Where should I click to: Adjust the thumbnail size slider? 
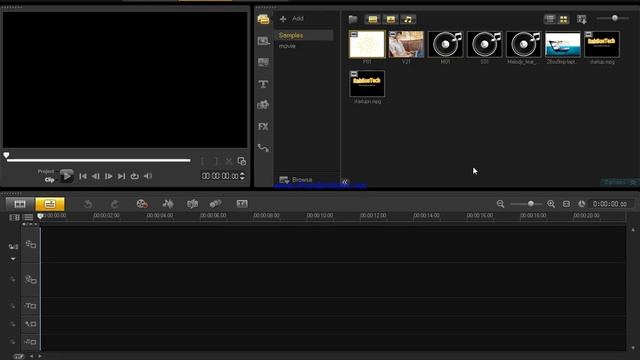pos(615,18)
